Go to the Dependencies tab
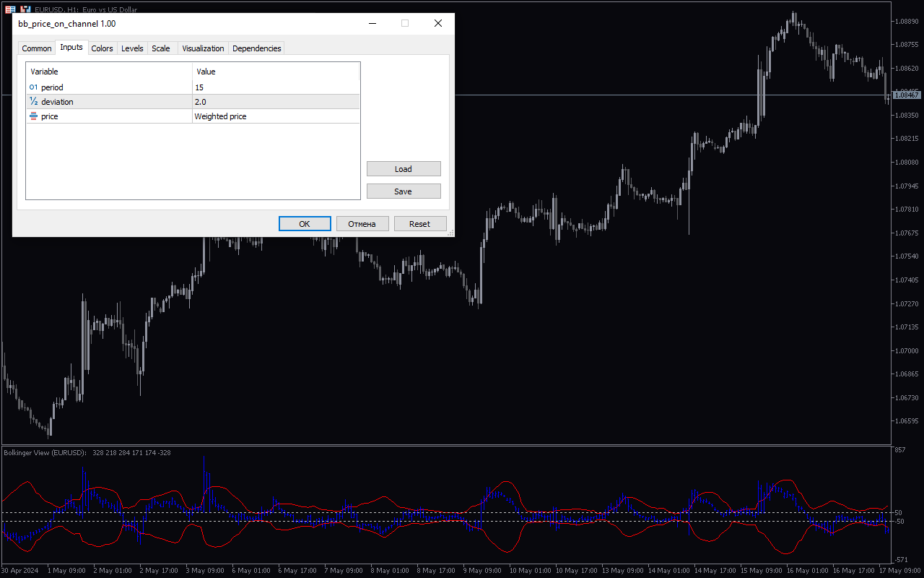Viewport: 924px width, 578px height. click(257, 48)
